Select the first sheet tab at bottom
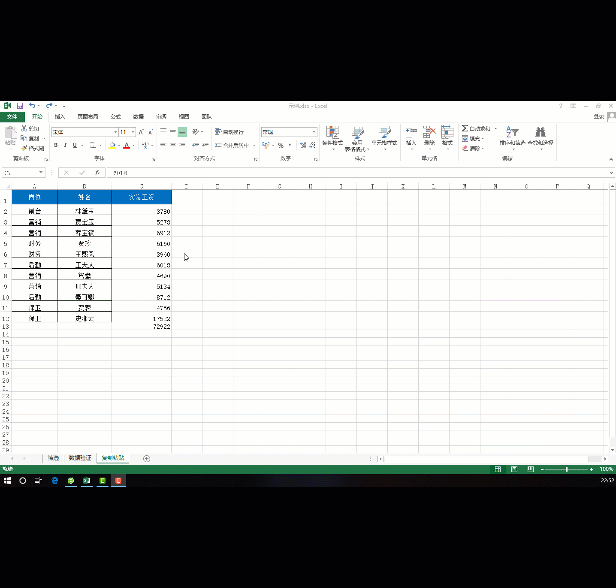Screen dimensions: 616x588 click(53, 458)
